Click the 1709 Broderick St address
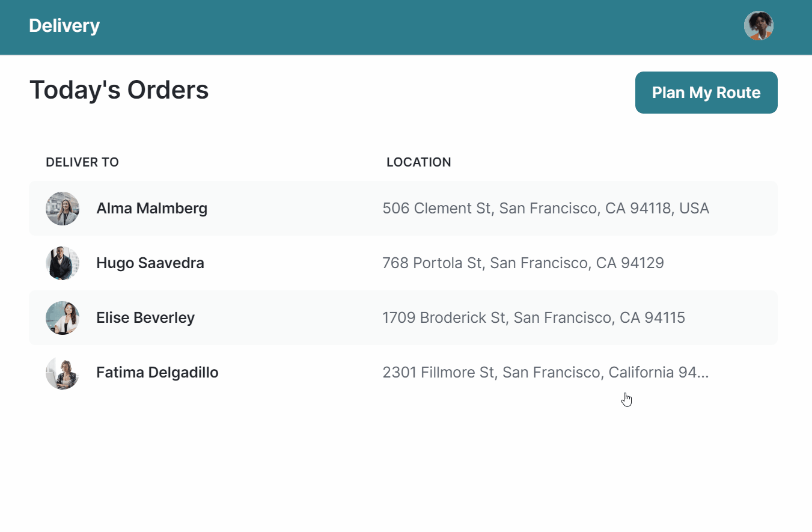812x532 pixels. click(x=534, y=318)
